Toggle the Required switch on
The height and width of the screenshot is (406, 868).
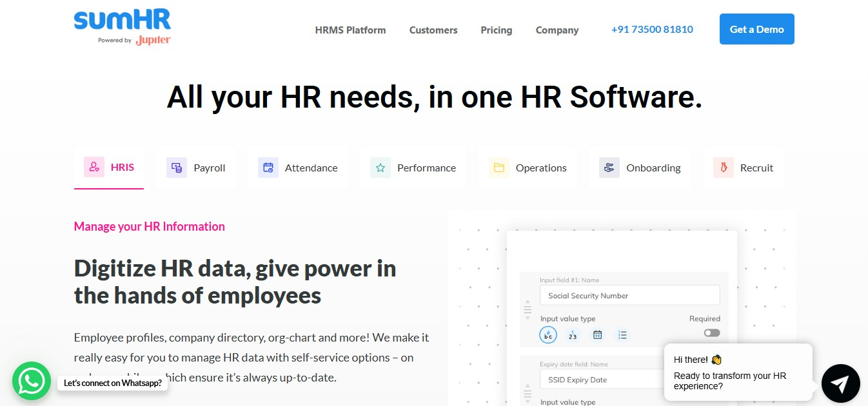[x=711, y=333]
